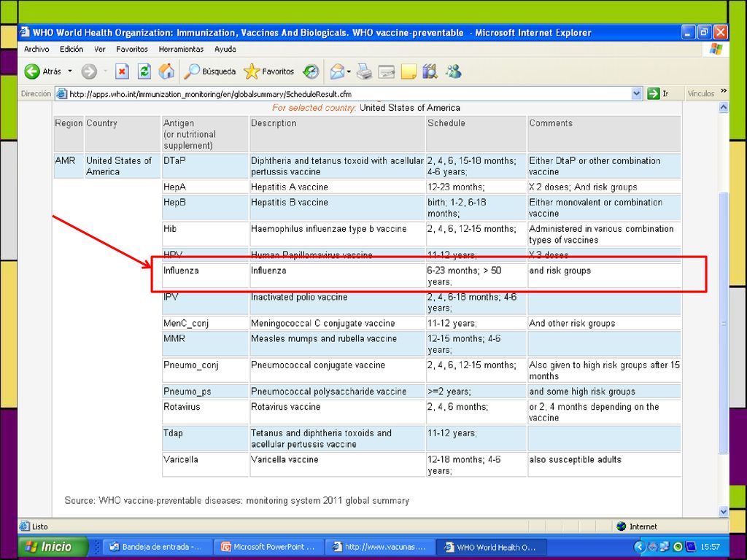Click the scrollbar down arrow
Viewport: 747px width, 560px height.
pos(724,512)
